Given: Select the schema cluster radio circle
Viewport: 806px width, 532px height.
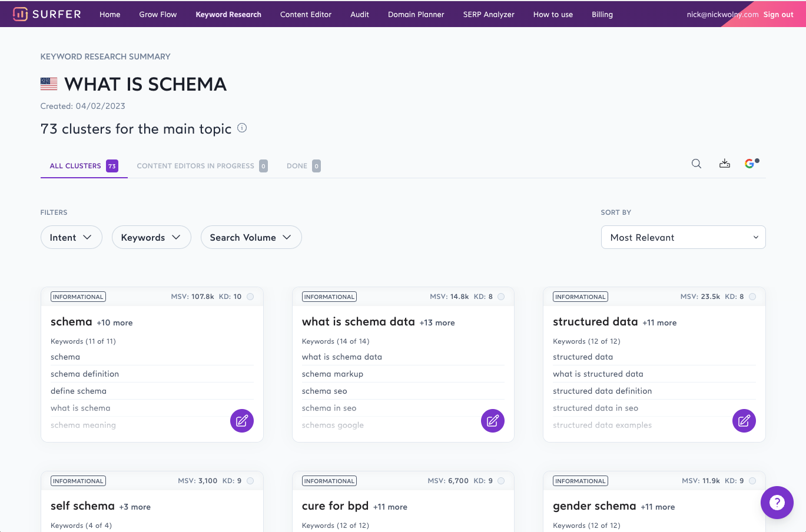Looking at the screenshot, I should point(250,297).
